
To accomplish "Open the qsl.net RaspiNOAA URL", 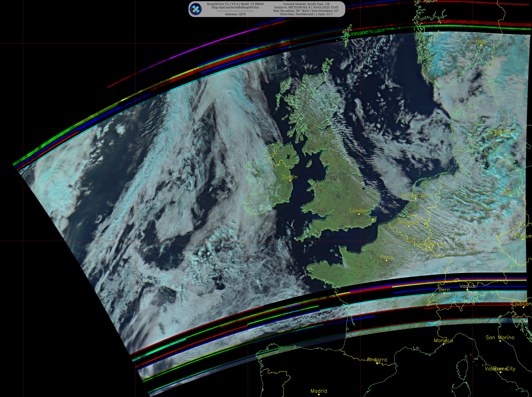I will click(235, 7).
